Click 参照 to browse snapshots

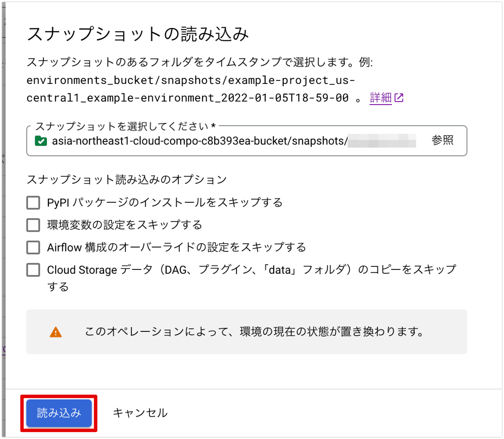(x=443, y=140)
